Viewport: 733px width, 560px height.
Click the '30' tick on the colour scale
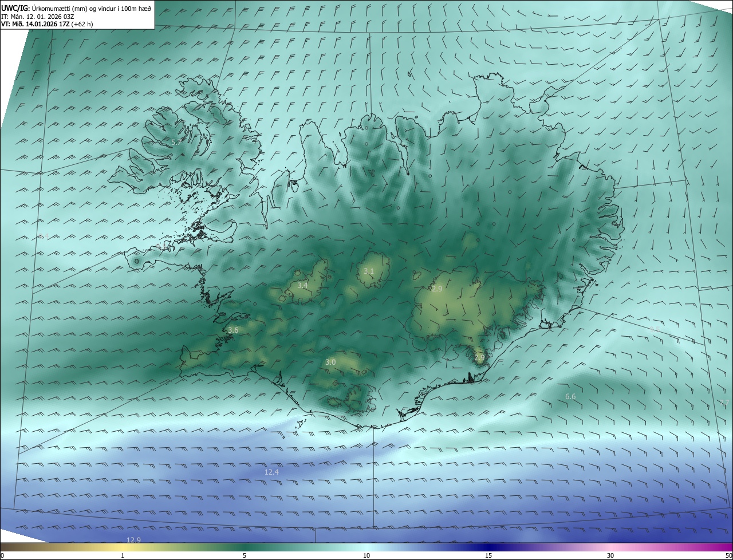610,555
